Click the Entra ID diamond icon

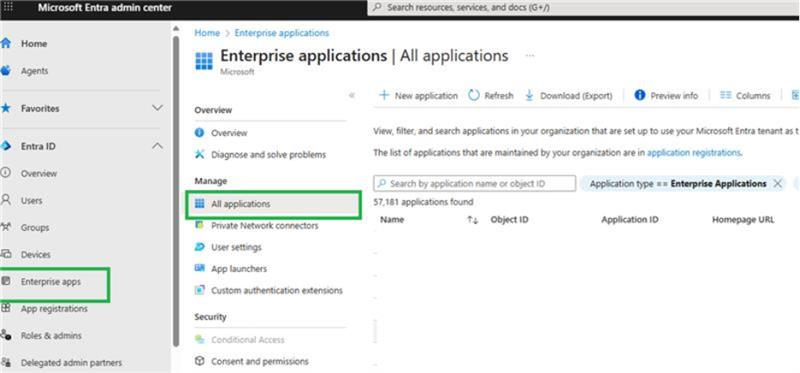coord(6,146)
